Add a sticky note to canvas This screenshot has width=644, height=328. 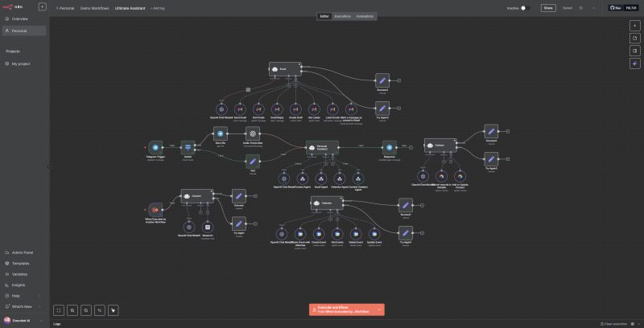pos(634,38)
